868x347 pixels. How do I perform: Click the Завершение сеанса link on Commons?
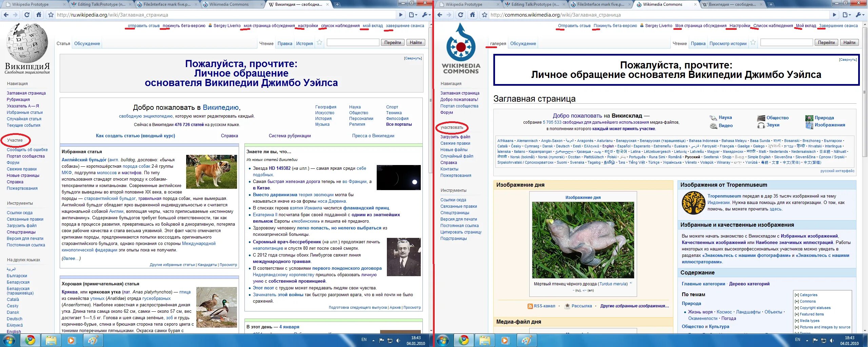point(839,26)
